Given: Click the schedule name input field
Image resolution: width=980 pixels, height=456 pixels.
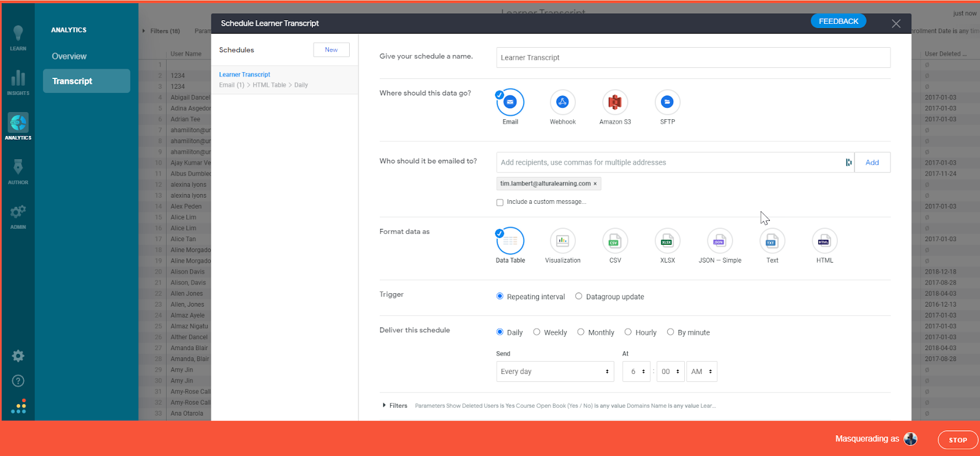Looking at the screenshot, I should [693, 58].
